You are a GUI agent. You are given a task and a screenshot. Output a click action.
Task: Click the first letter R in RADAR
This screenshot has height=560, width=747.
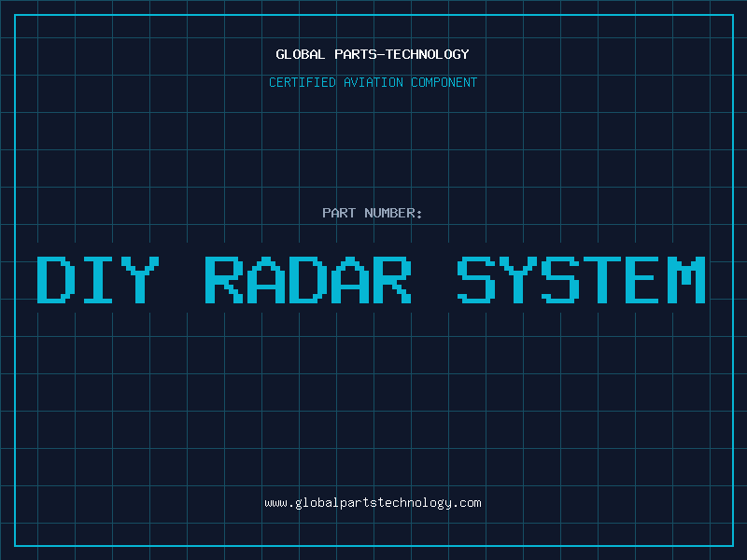click(x=224, y=280)
